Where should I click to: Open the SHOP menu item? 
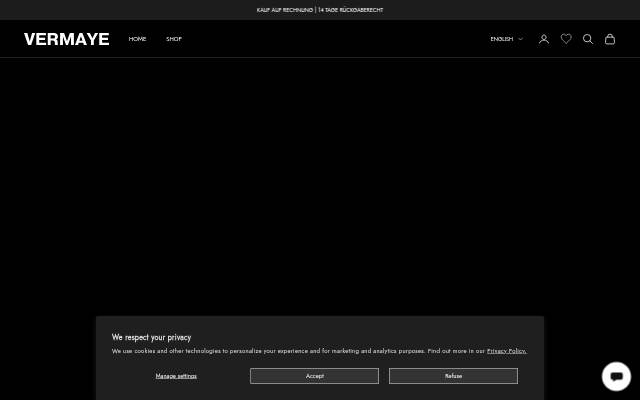click(x=174, y=39)
